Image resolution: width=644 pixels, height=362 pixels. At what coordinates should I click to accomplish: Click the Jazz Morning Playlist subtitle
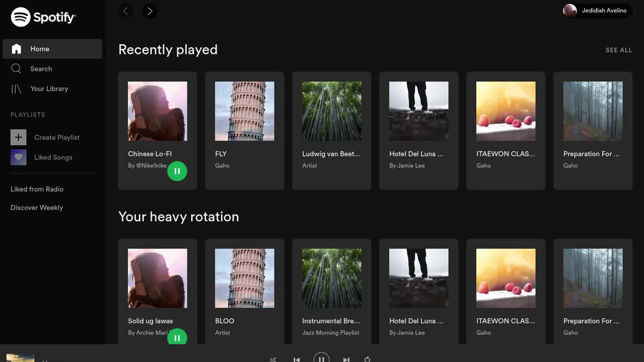tap(331, 332)
